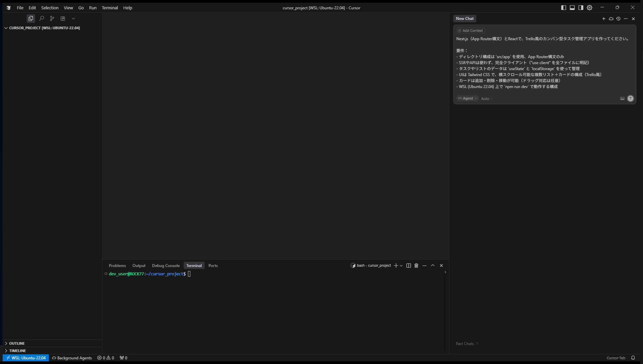Toggle bottom panel layout icon
Image resolution: width=643 pixels, height=364 pixels.
572,8
